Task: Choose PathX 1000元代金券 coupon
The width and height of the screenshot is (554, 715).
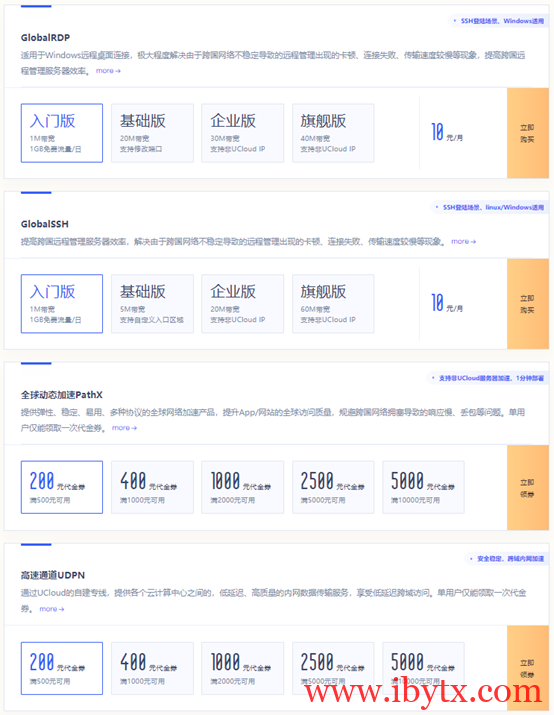Action: pos(243,487)
